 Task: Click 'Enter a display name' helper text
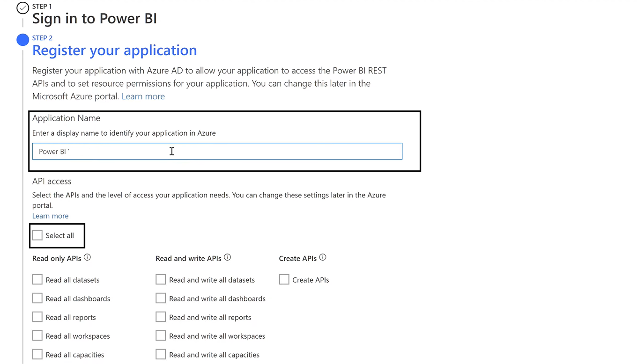pos(124,133)
